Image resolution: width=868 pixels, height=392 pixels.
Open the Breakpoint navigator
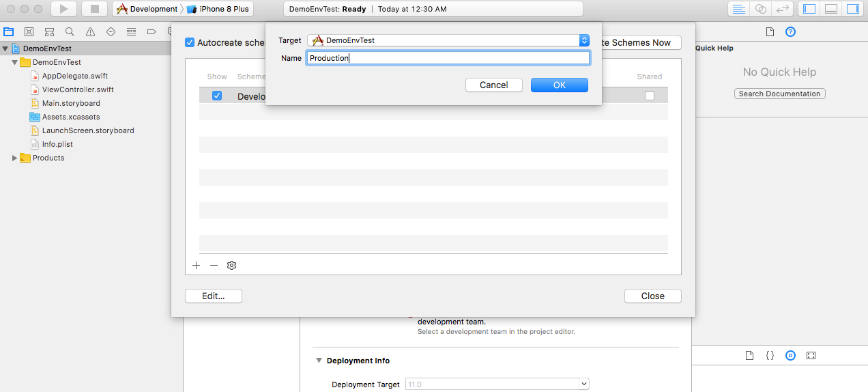click(151, 31)
